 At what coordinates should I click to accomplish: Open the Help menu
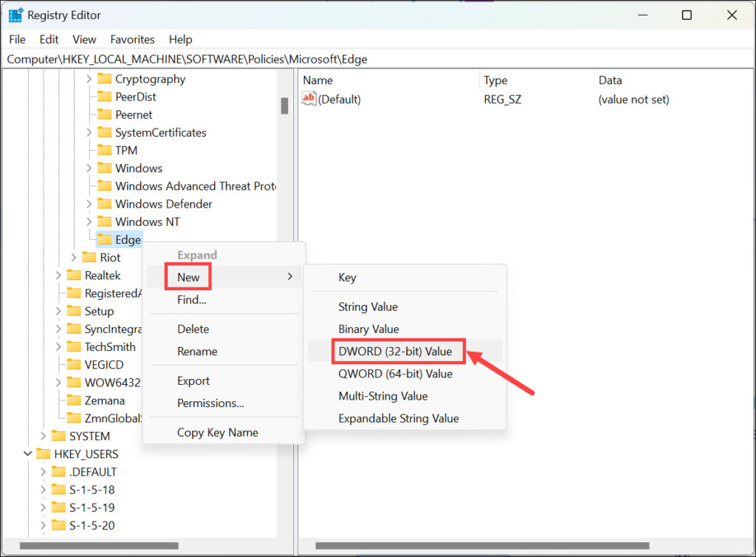180,40
